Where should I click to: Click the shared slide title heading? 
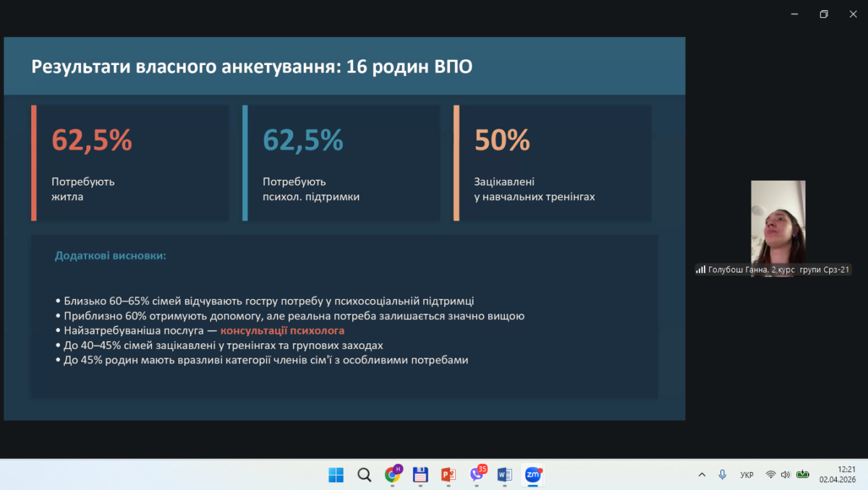click(252, 67)
